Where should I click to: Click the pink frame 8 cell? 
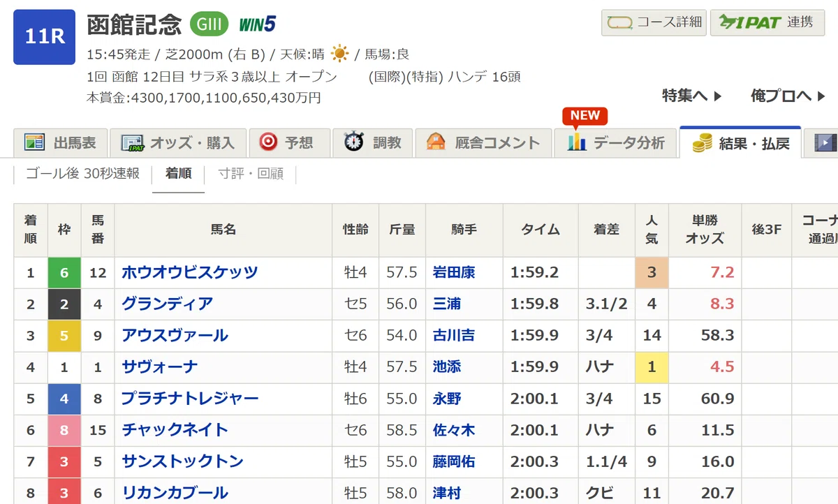pos(64,430)
